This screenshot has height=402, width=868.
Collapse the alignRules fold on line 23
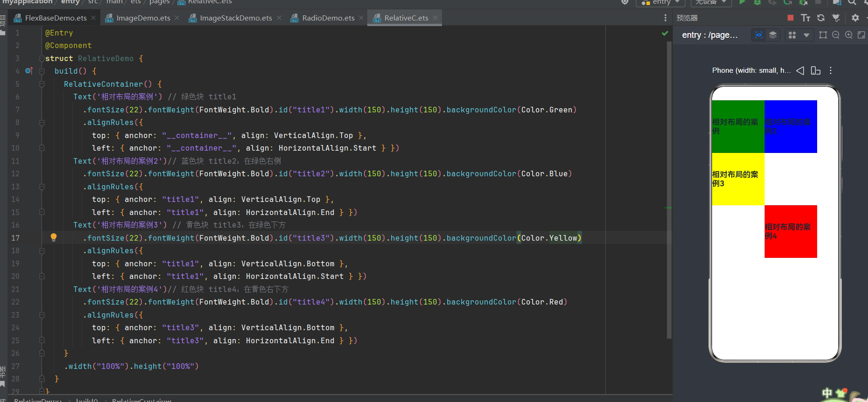(42, 315)
